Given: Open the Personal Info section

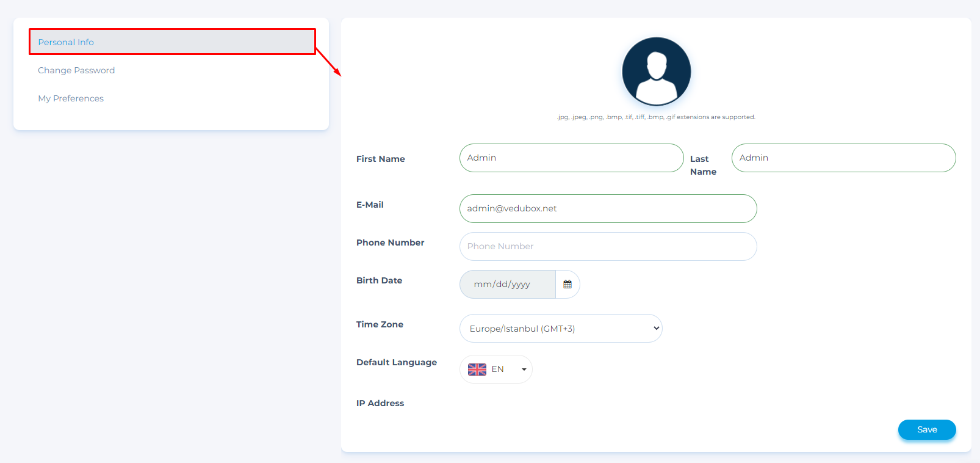Looking at the screenshot, I should pos(66,42).
